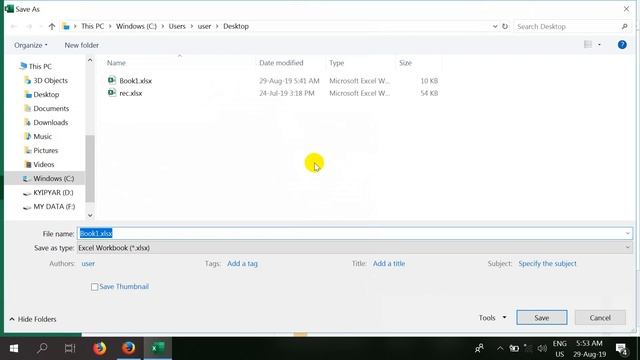The image size is (640, 360).
Task: Click the 3D Objects folder icon
Action: pyautogui.click(x=28, y=80)
